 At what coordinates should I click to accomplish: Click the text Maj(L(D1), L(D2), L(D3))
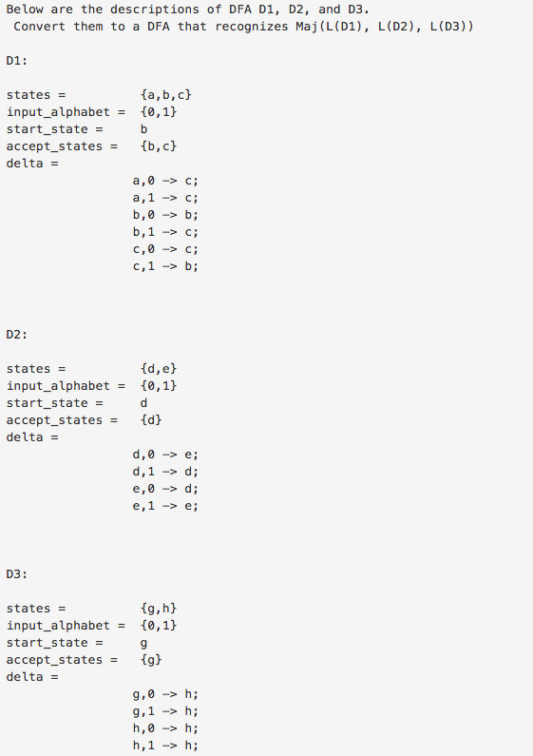[385, 27]
